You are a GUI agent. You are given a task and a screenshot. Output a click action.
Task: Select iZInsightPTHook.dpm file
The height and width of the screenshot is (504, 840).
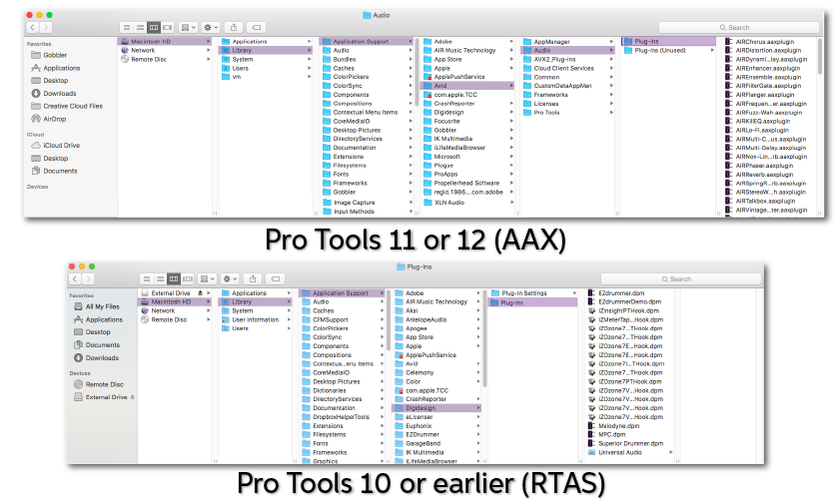click(x=627, y=310)
